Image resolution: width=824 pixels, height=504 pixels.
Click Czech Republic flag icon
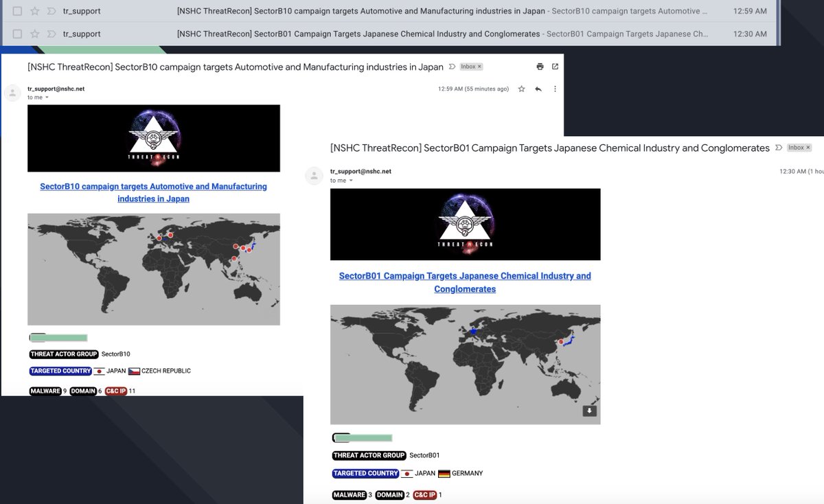134,371
